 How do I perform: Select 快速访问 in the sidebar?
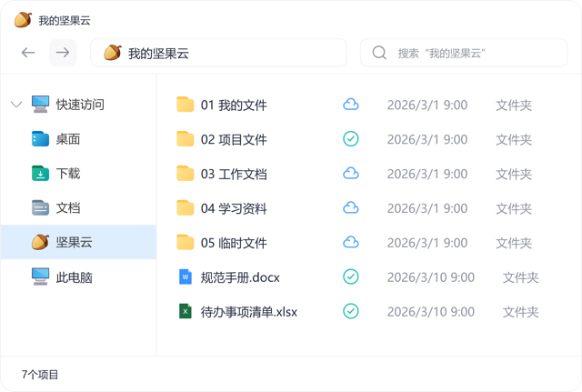(x=79, y=105)
